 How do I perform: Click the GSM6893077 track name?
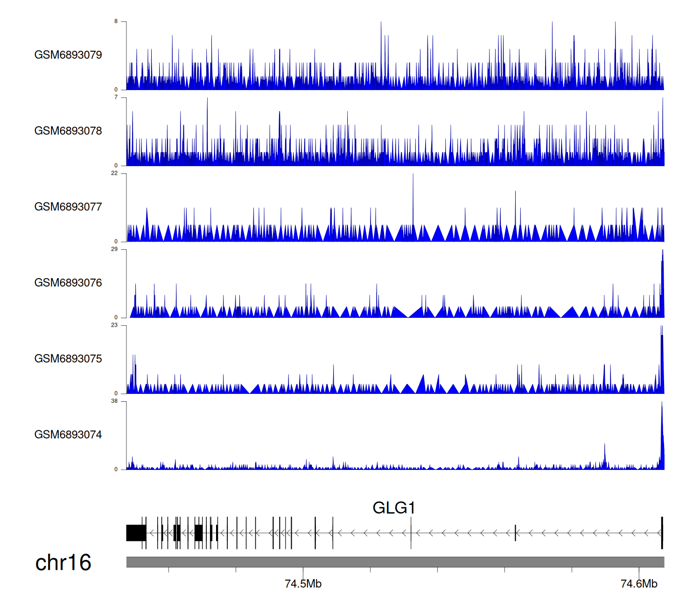click(x=68, y=207)
